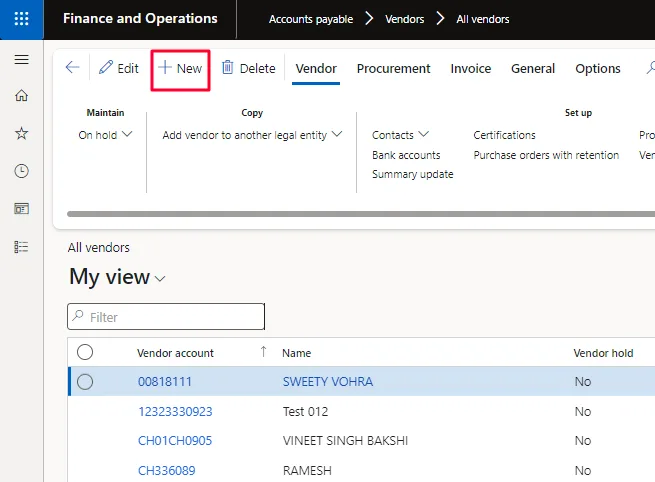Click the search magnifier in the action pane
655x482 pixels.
coord(650,68)
